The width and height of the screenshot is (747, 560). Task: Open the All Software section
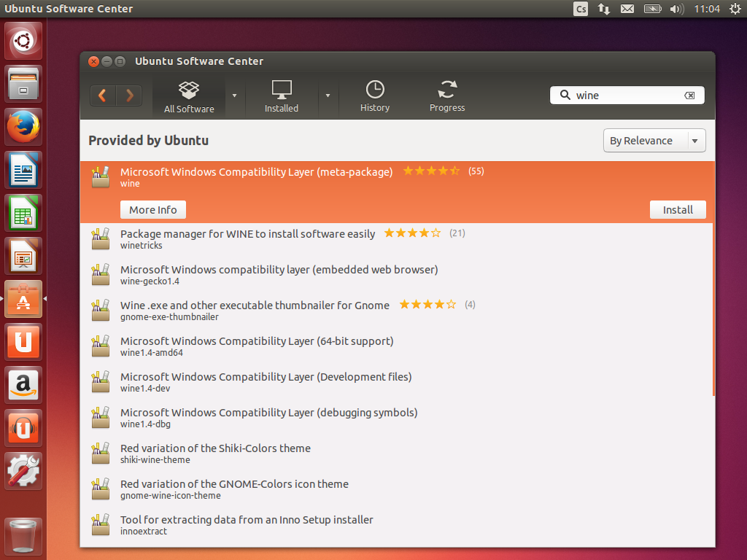[x=189, y=97]
